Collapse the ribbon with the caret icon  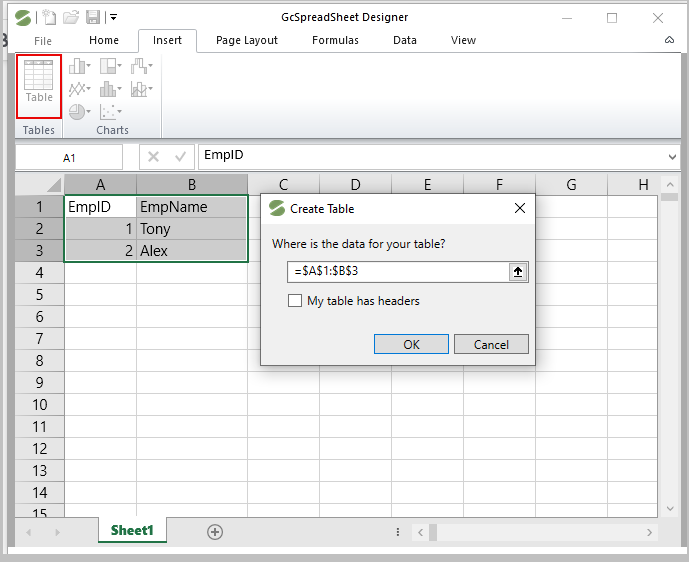(669, 40)
